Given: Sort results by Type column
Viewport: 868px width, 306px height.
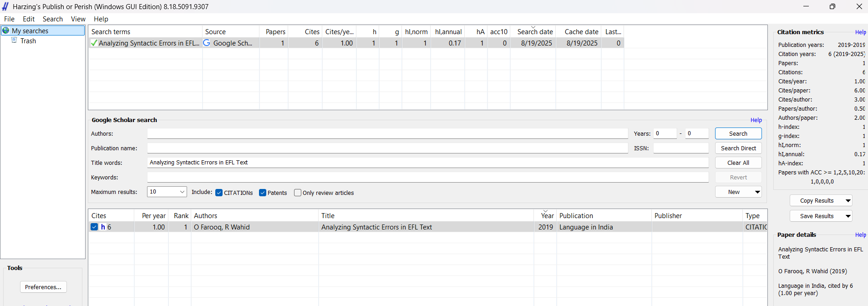Looking at the screenshot, I should coord(755,216).
